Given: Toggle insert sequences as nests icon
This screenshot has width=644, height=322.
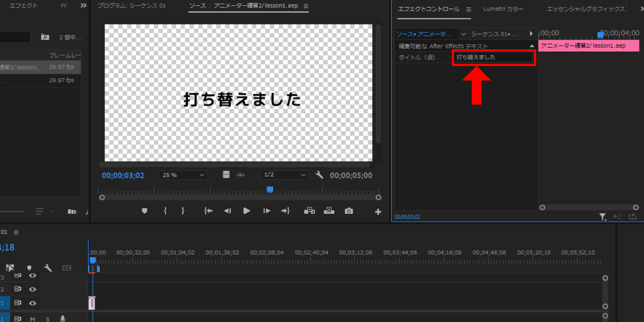Looking at the screenshot, I should coord(10,267).
